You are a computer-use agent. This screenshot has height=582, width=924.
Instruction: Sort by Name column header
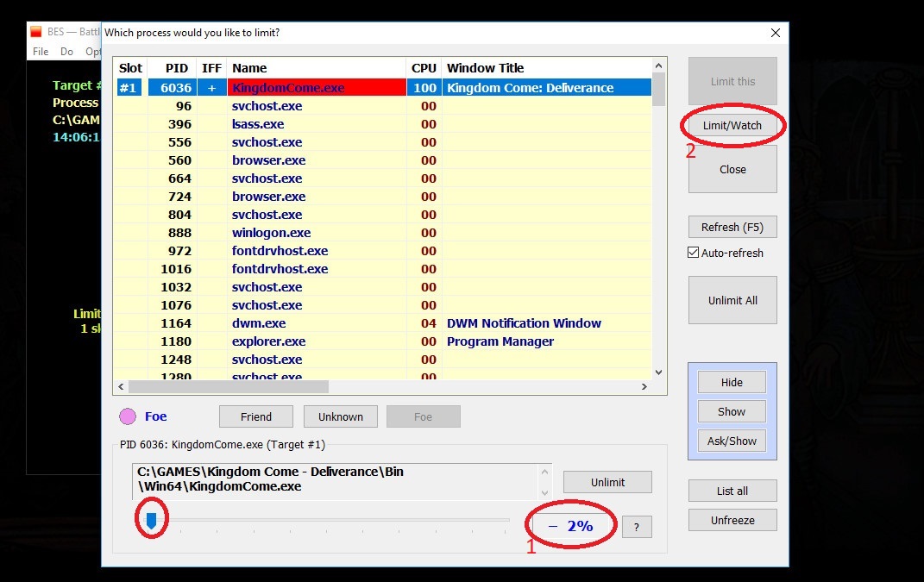[x=317, y=68]
